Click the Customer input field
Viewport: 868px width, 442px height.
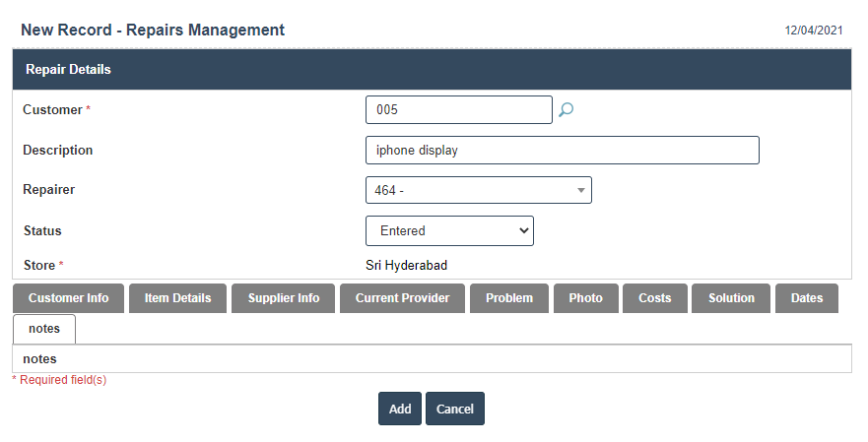(458, 110)
